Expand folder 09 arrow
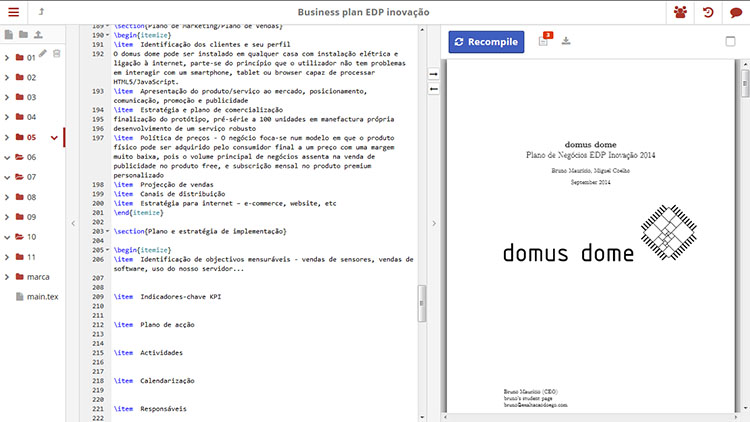Screen dimensions: 750x422 (x=7, y=217)
